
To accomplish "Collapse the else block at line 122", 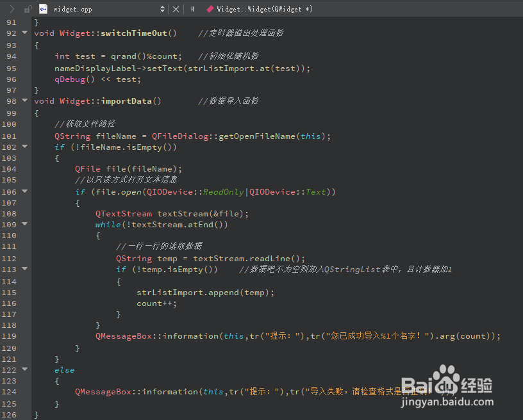I will (x=25, y=369).
